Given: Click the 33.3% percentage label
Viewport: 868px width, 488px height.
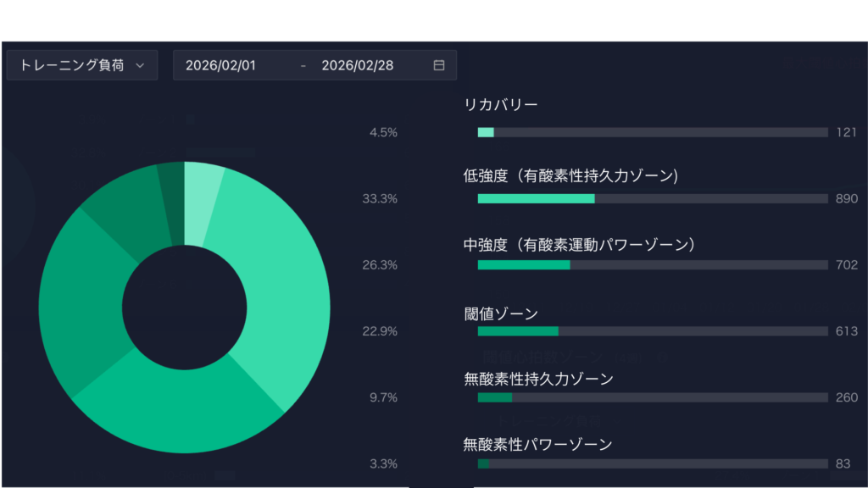Looking at the screenshot, I should (x=380, y=199).
